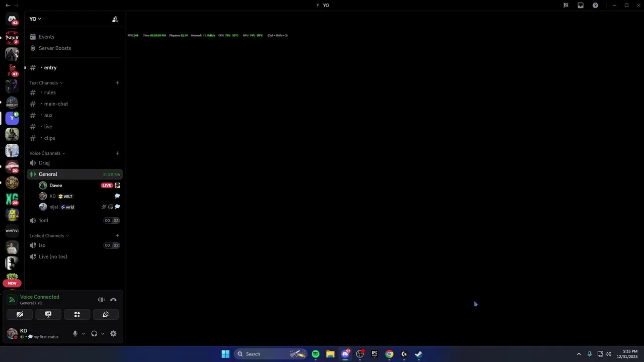Open the General voice channel row
The height and width of the screenshot is (362, 644).
pyautogui.click(x=74, y=174)
